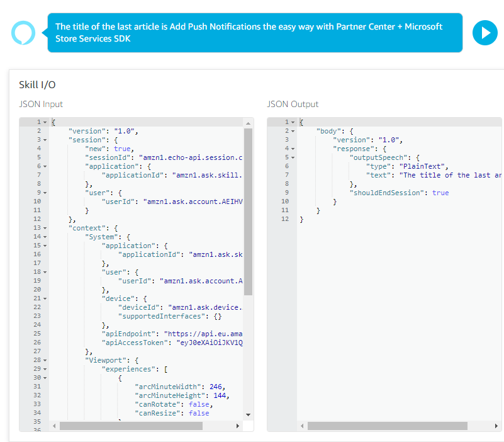Collapse the "System" fold at line 14

click(x=45, y=237)
